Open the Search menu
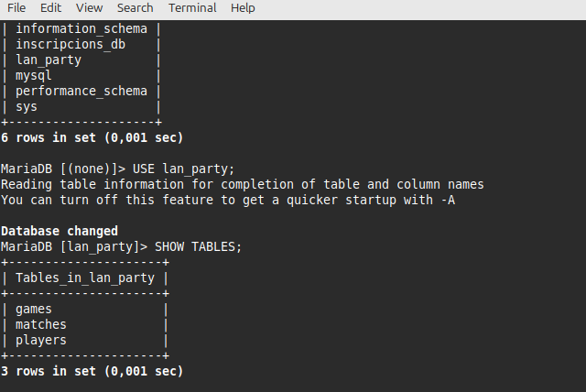The width and height of the screenshot is (586, 392). (x=136, y=8)
